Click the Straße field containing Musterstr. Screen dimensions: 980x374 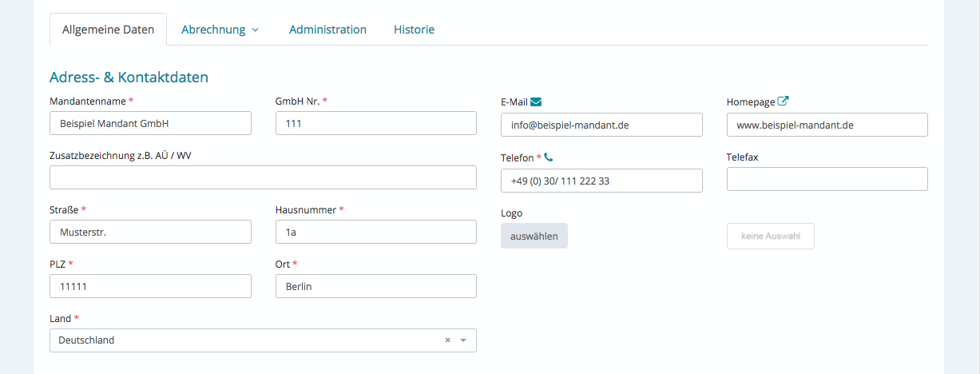(150, 232)
